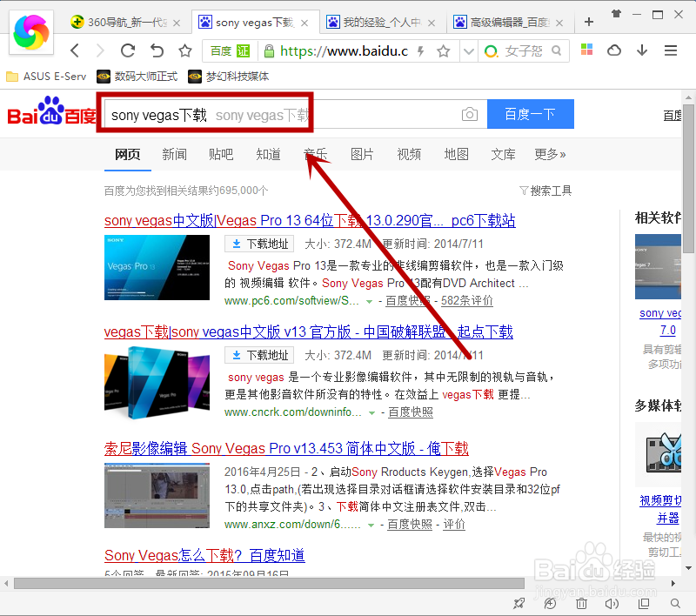Expand dropdown arrow beside www.pc6.com URL
Screen dimensions: 696x616
point(369,302)
